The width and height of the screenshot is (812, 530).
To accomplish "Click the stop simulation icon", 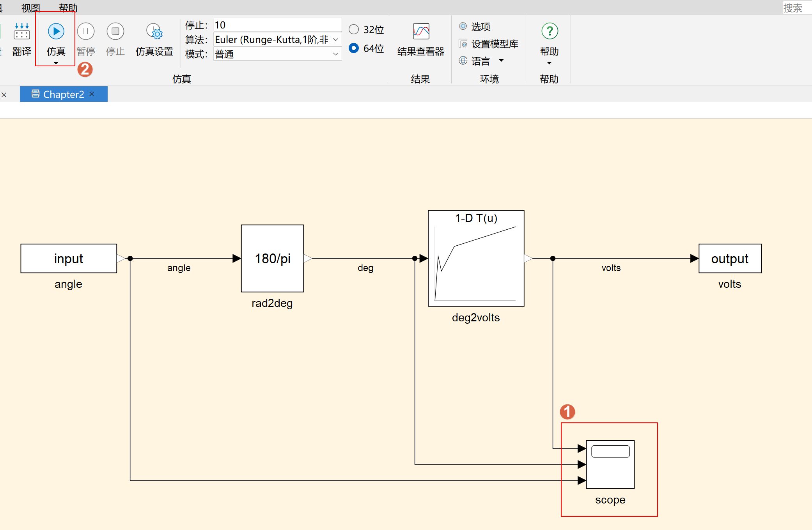I will click(x=115, y=31).
